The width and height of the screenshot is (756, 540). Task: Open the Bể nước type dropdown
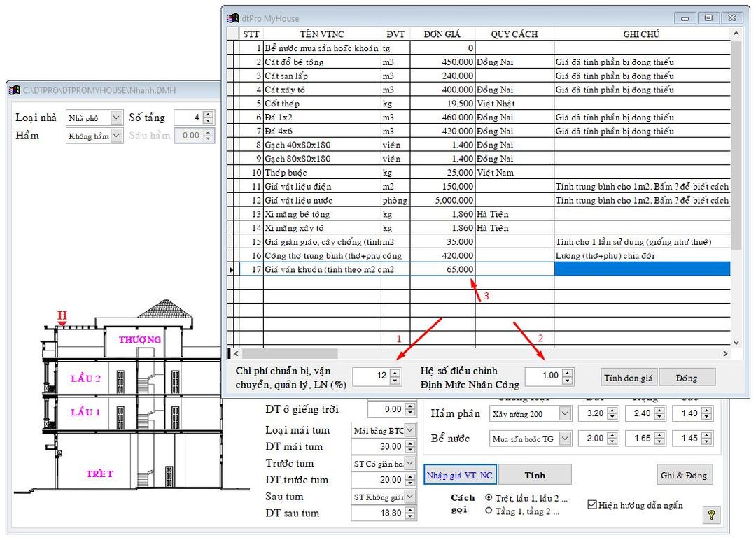coord(566,439)
